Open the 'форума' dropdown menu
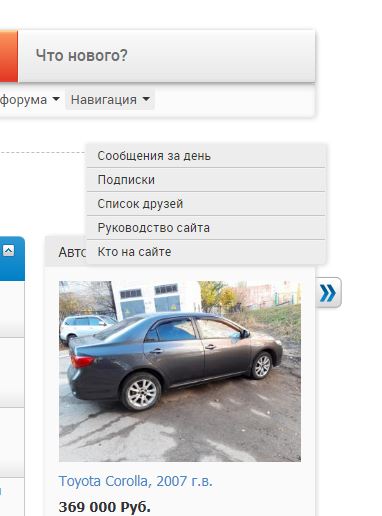Viewport: 382px width, 516px height. point(29,99)
